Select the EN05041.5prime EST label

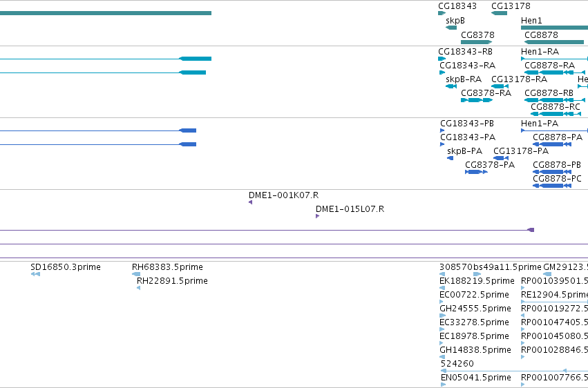tap(476, 378)
